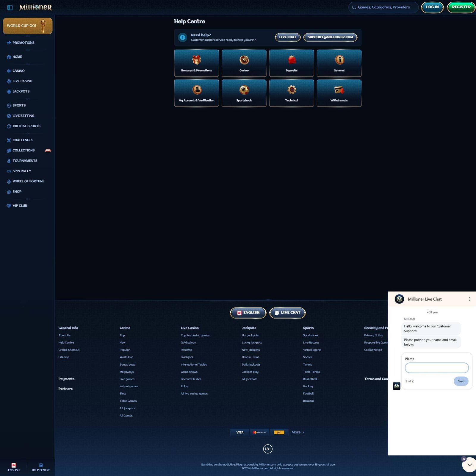Collapse the sidebar with the panel icon
This screenshot has width=476, height=476.
10,7
